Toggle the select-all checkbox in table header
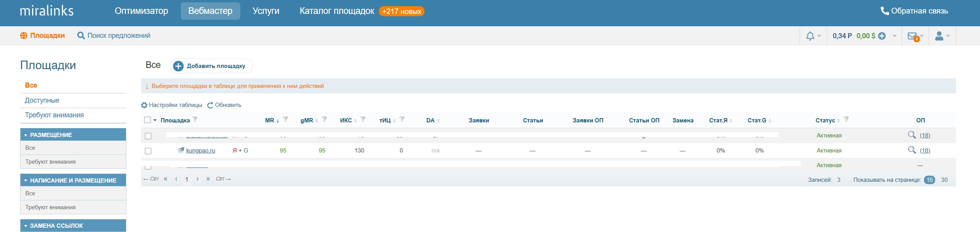The image size is (980, 232). [147, 120]
